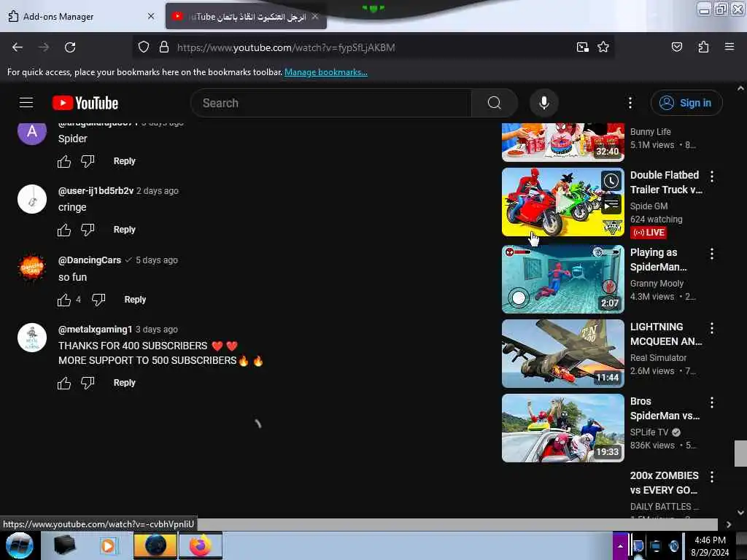Click Sign in button

tap(686, 103)
